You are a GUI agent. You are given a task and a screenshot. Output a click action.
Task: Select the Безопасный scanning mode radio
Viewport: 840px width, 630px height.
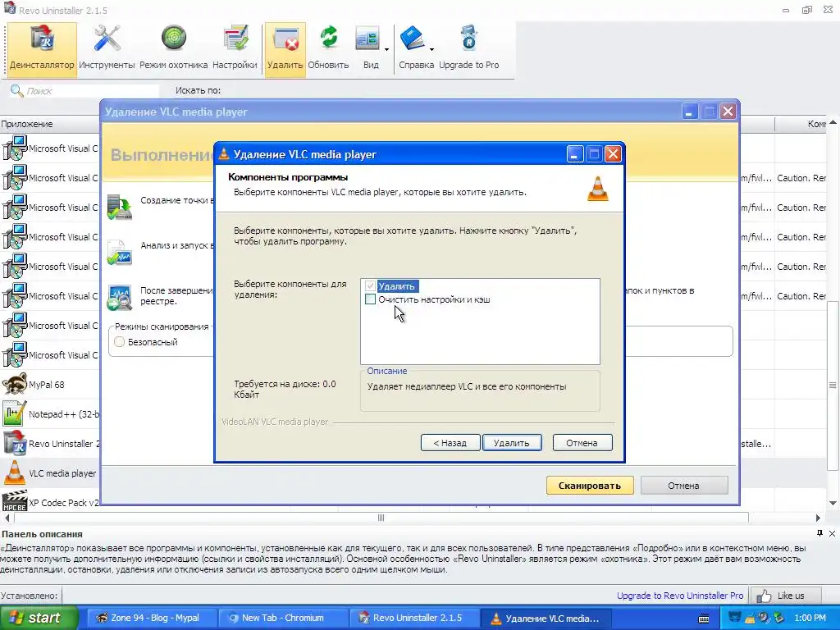coord(120,342)
